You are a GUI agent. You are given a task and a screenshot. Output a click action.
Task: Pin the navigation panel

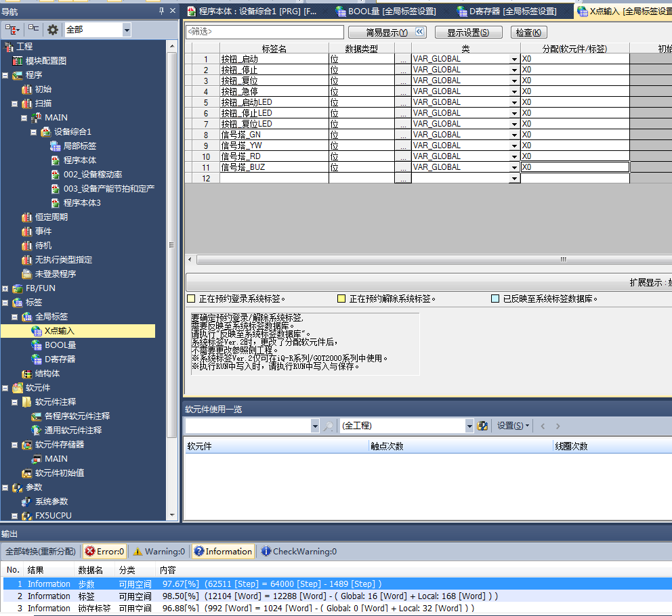click(161, 11)
